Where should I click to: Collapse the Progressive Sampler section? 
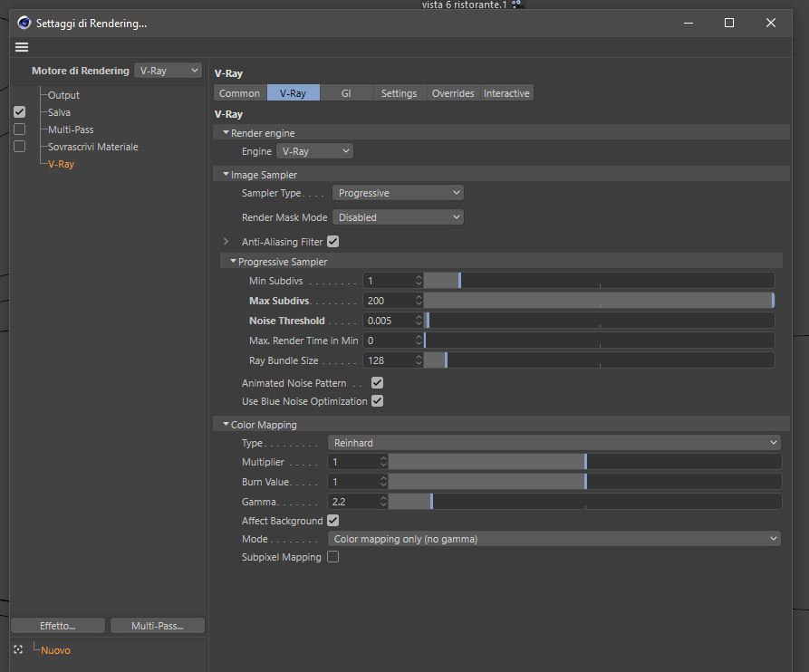[x=233, y=262]
